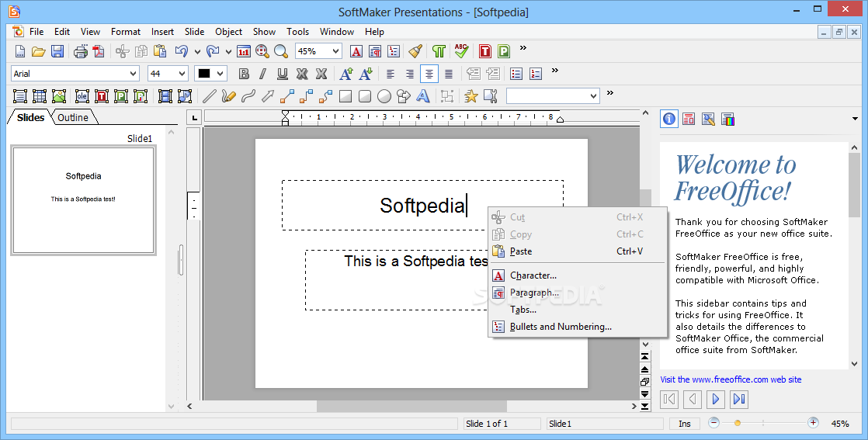Image resolution: width=868 pixels, height=440 pixels.
Task: Open a file using the folder icon
Action: coord(38,51)
